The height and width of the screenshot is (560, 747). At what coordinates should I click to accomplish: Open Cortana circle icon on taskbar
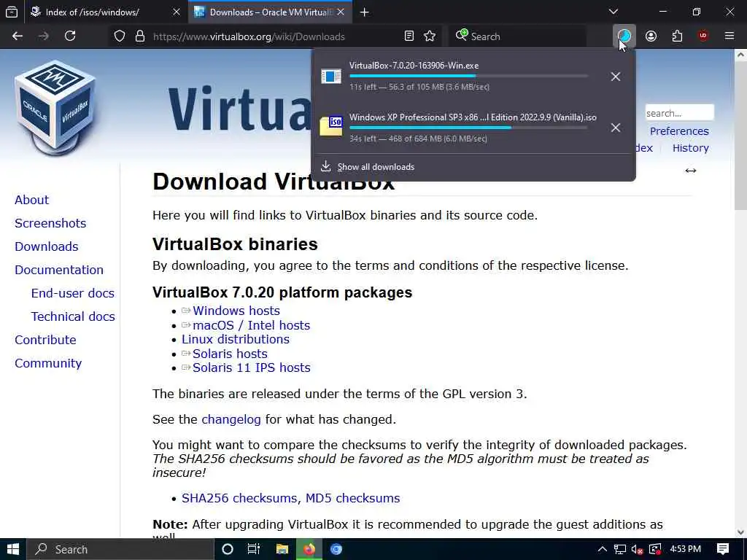(228, 549)
